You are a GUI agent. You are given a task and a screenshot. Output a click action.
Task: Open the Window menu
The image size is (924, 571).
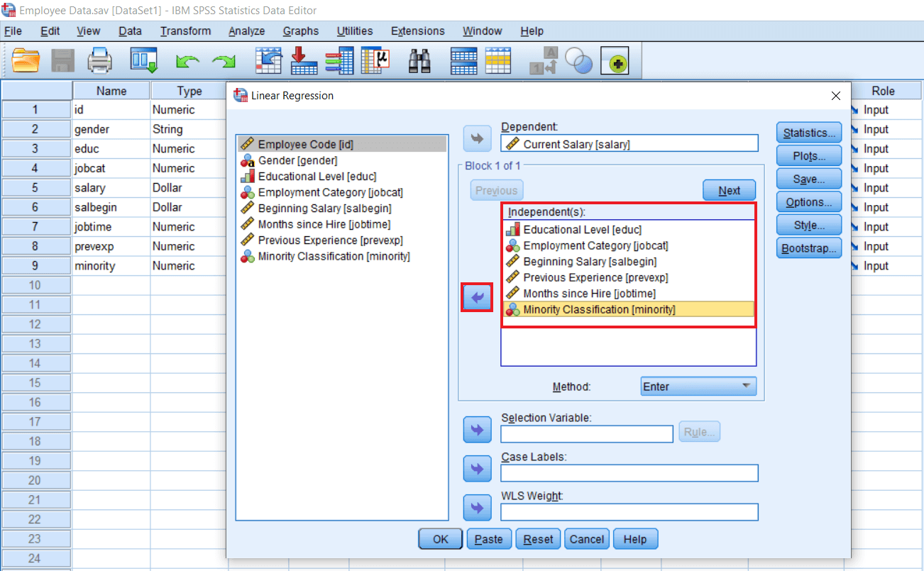(x=483, y=31)
